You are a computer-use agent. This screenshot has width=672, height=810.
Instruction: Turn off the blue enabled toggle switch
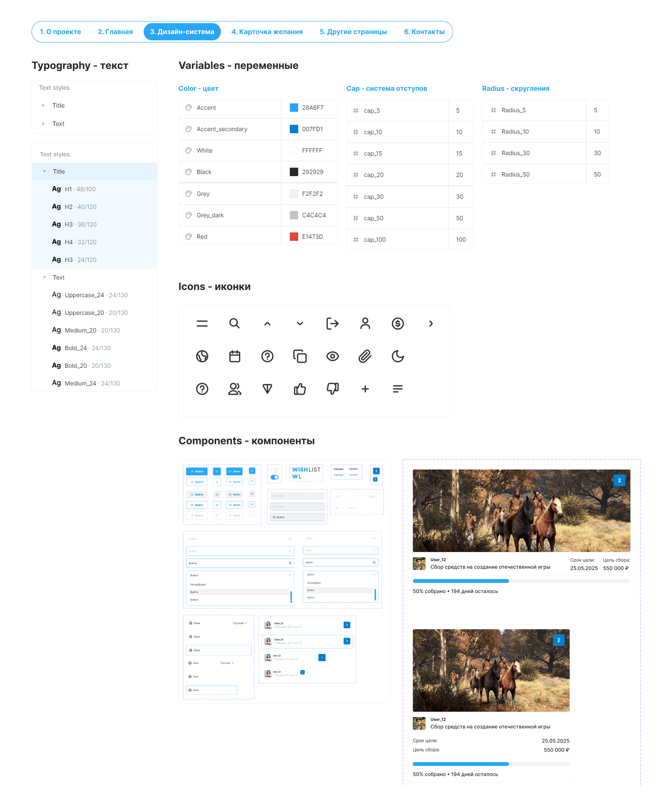[274, 477]
